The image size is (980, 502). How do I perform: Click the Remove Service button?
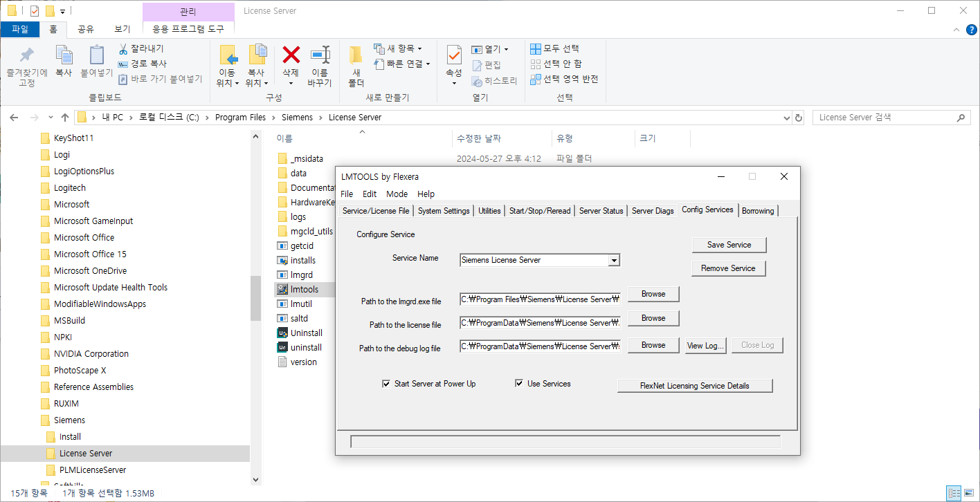[728, 268]
